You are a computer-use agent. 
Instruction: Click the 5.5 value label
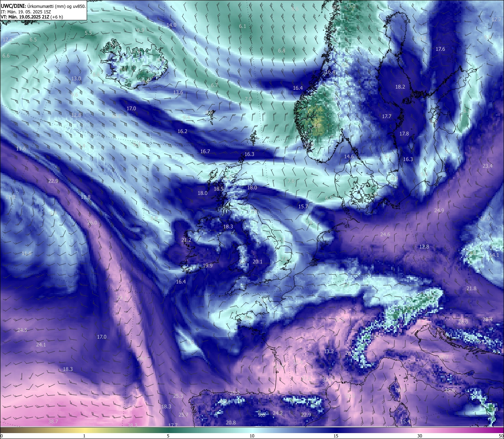[x=88, y=33]
